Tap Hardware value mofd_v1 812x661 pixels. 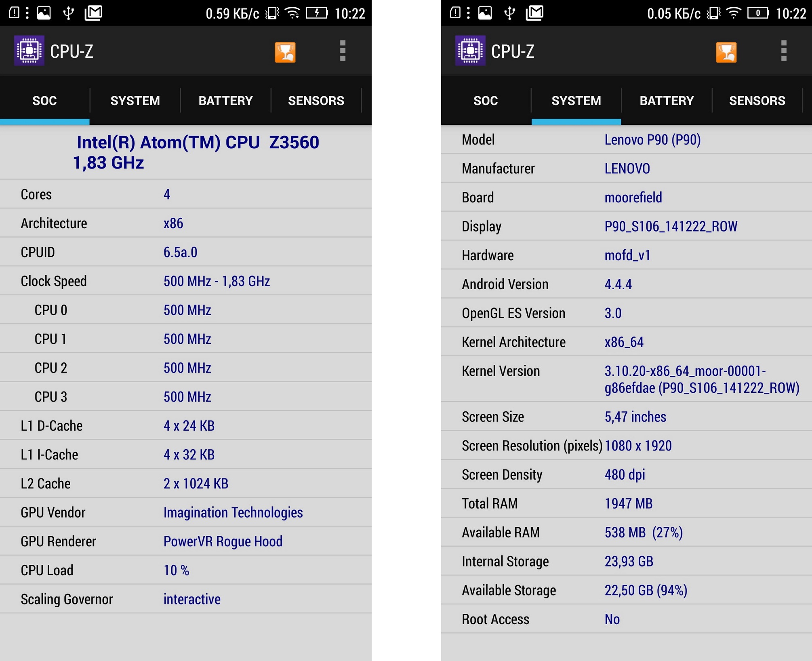point(627,255)
